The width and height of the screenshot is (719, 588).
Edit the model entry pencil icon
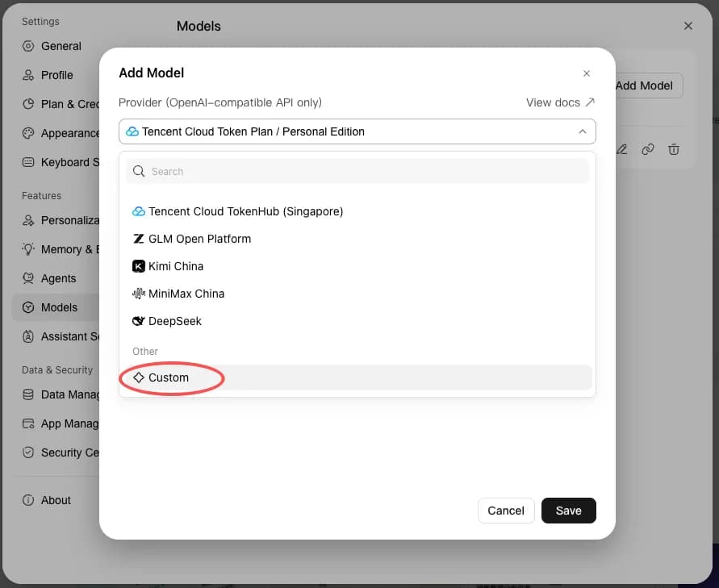622,149
